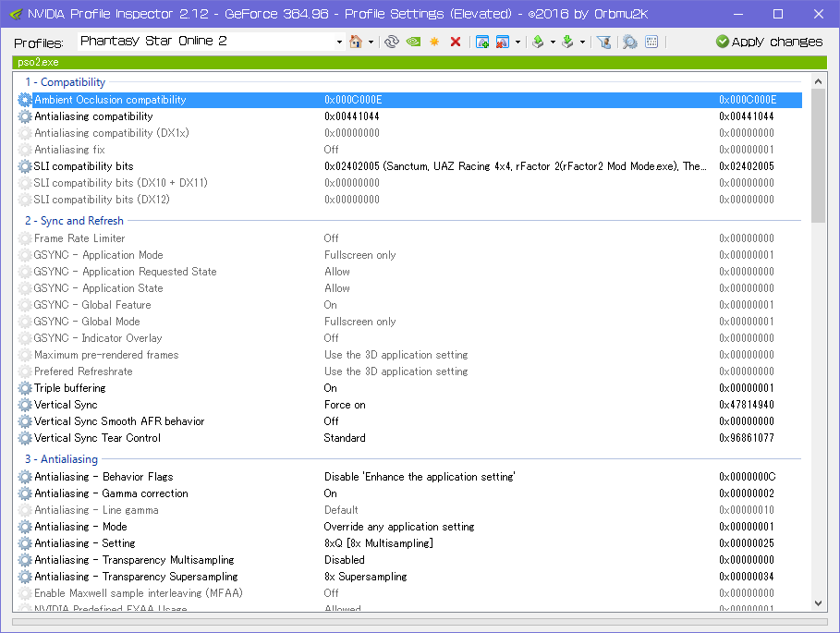This screenshot has height=633, width=840.
Task: Select the Ambient Occlusion compatibility row
Action: tap(409, 100)
